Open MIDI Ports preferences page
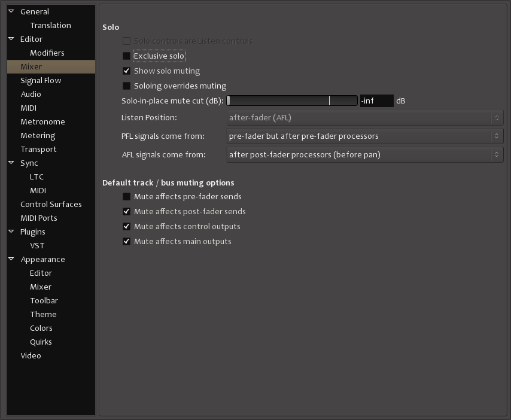Image resolution: width=511 pixels, height=420 pixels. click(x=39, y=218)
